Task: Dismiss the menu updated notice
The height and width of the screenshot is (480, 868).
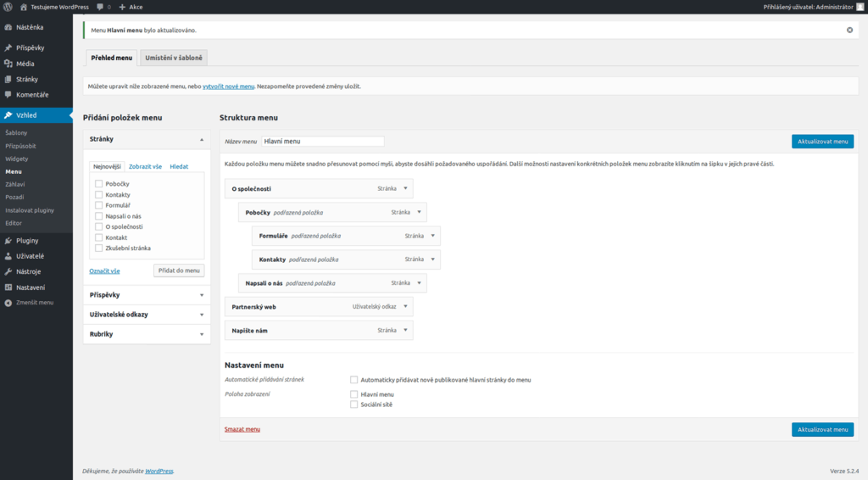Action: pyautogui.click(x=849, y=30)
